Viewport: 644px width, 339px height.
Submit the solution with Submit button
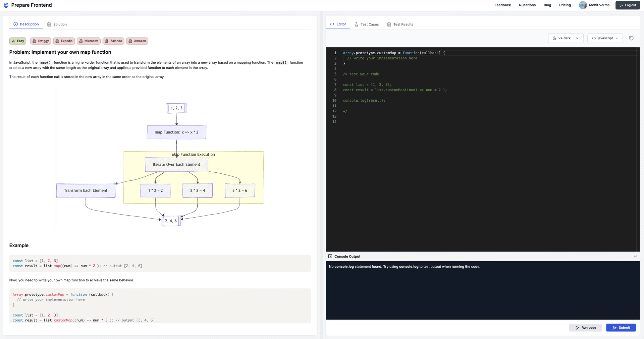tap(621, 328)
